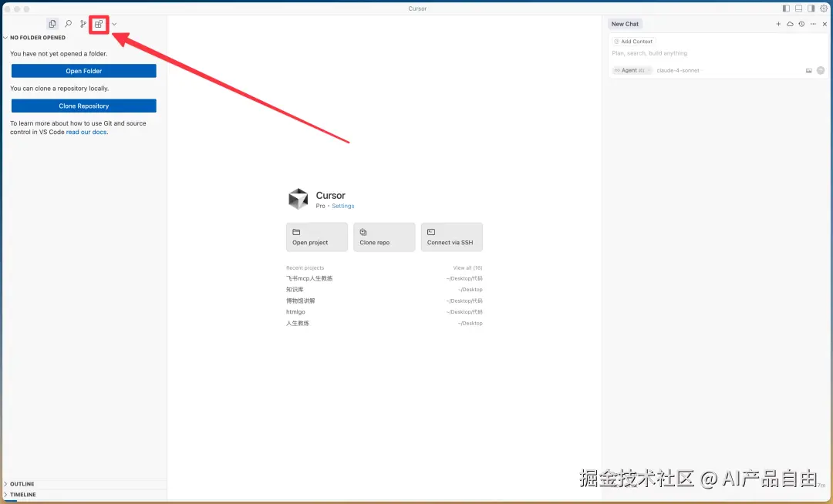Click the Add Context button
833x504 pixels.
pos(633,42)
